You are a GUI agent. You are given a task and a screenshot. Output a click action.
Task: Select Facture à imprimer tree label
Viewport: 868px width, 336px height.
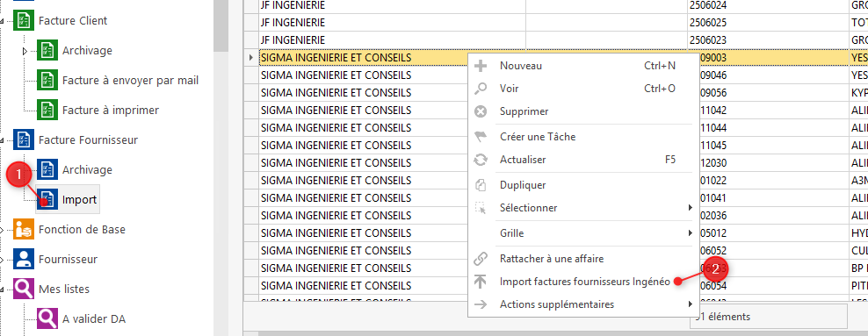pos(111,111)
